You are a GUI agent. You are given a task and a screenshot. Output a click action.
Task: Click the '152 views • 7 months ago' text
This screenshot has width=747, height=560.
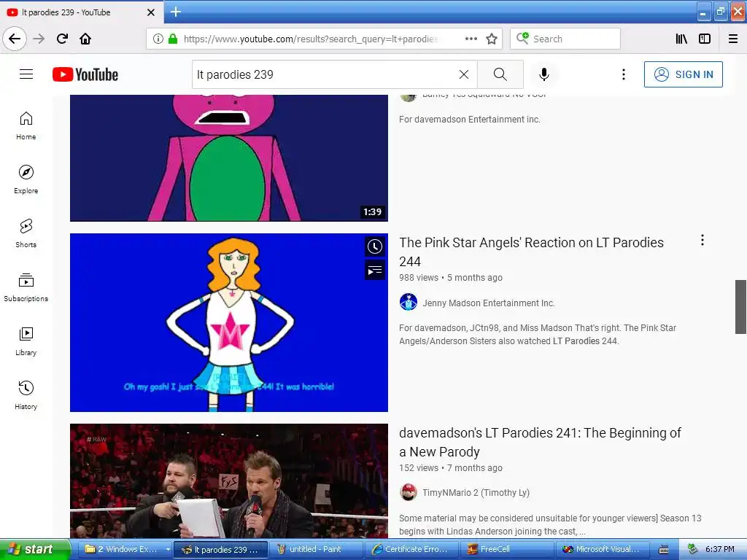pyautogui.click(x=451, y=468)
